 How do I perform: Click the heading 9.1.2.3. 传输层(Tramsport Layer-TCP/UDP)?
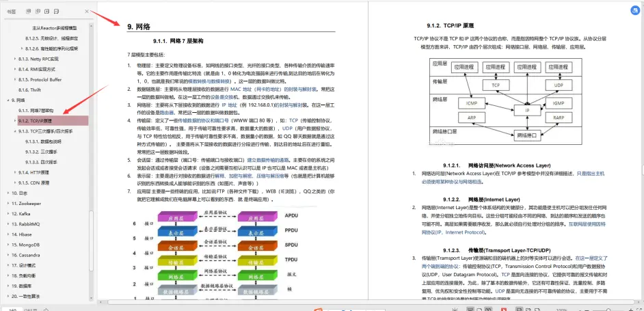pos(497,250)
